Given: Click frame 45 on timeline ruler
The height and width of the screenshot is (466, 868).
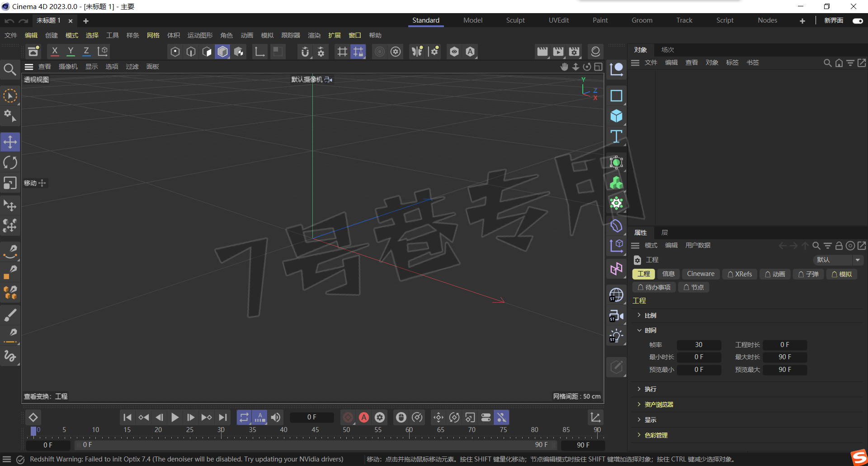Looking at the screenshot, I should point(315,430).
